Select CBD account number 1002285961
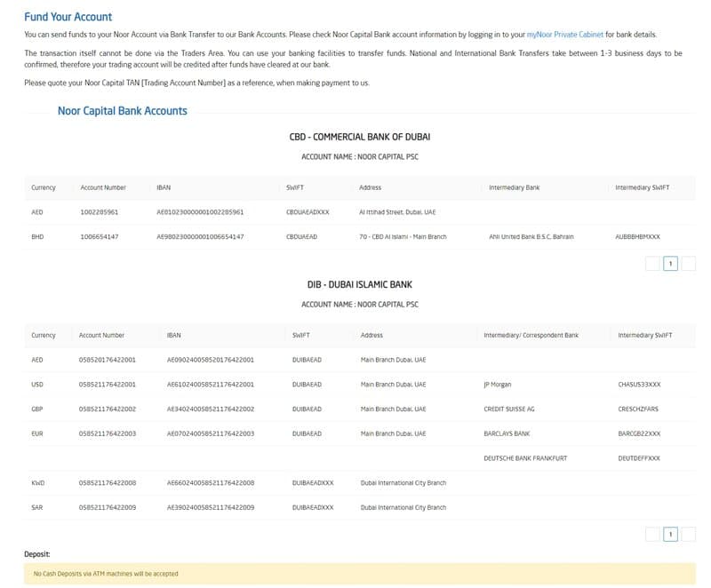Viewport: 711px width, 588px height. click(x=100, y=212)
